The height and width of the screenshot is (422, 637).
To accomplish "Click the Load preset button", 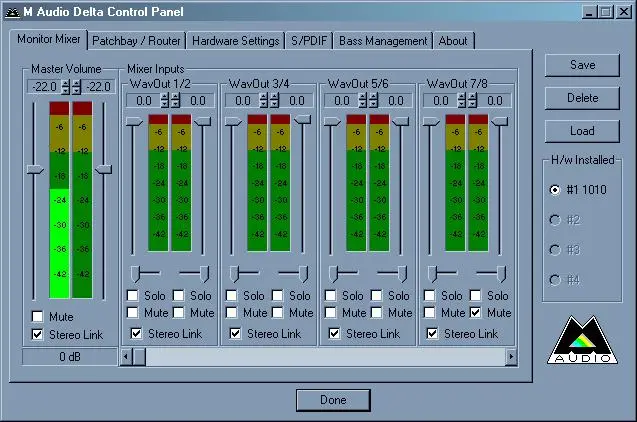I will click(x=582, y=131).
